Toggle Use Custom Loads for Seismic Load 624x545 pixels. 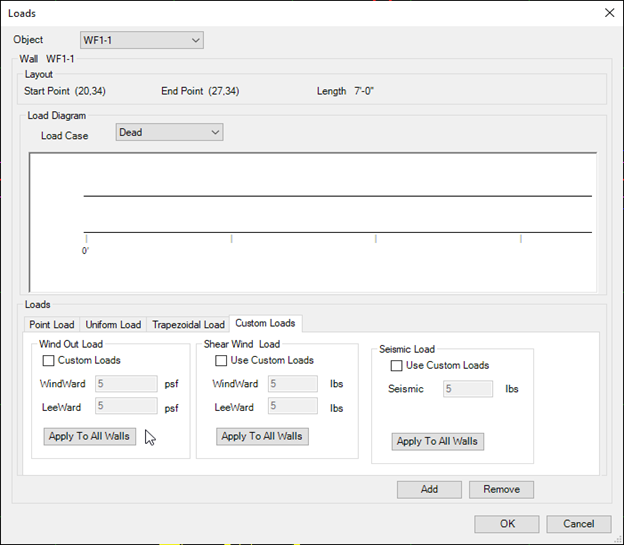tap(397, 366)
